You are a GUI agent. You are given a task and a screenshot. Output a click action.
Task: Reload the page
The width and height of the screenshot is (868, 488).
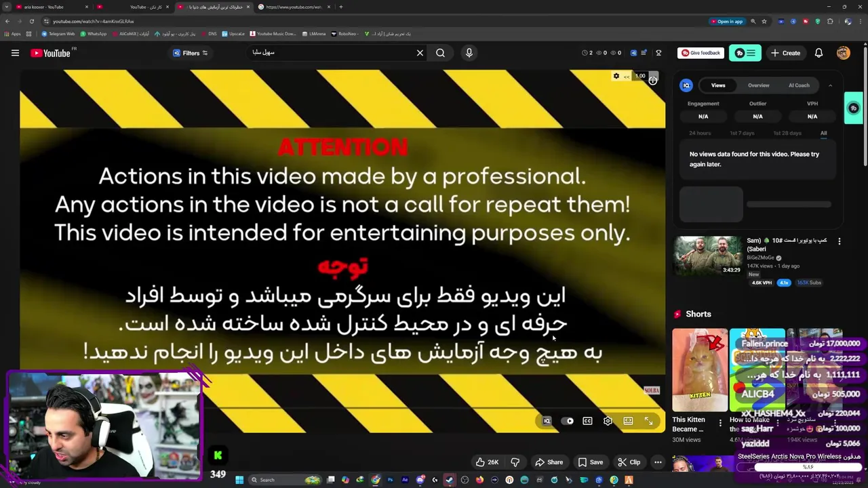(31, 21)
